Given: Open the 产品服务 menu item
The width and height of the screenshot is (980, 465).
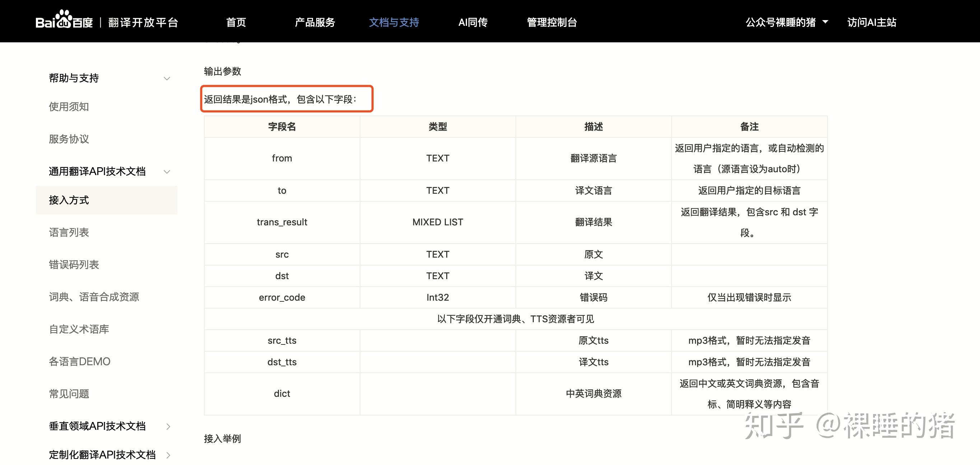Looking at the screenshot, I should click(314, 23).
